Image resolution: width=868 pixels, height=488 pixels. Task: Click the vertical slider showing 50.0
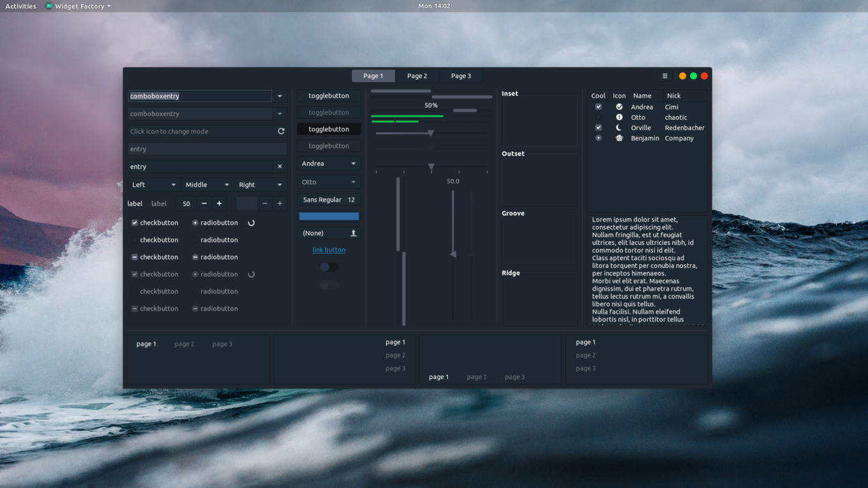453,255
